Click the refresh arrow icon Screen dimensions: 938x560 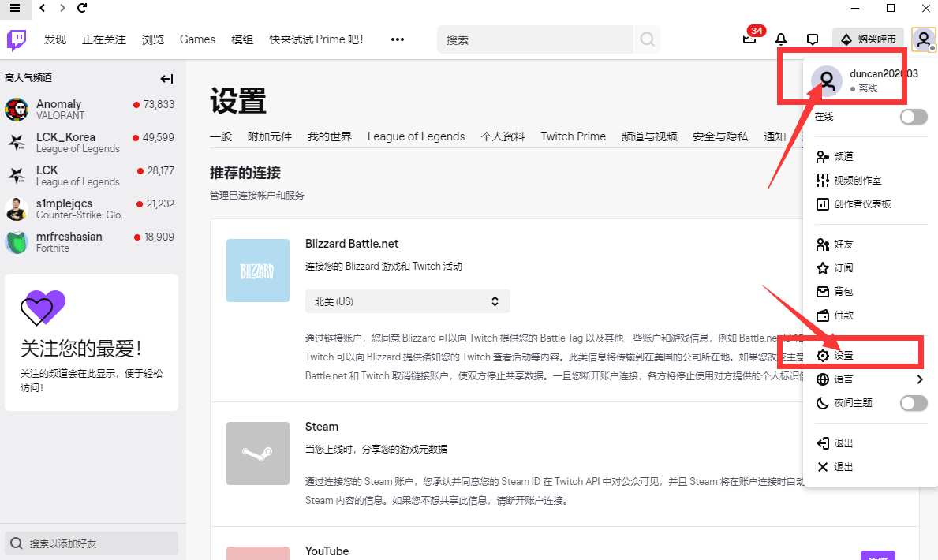pos(83,8)
